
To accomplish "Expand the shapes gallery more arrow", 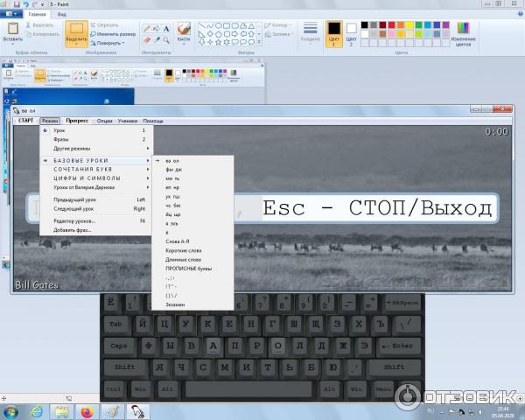I will tap(259, 42).
